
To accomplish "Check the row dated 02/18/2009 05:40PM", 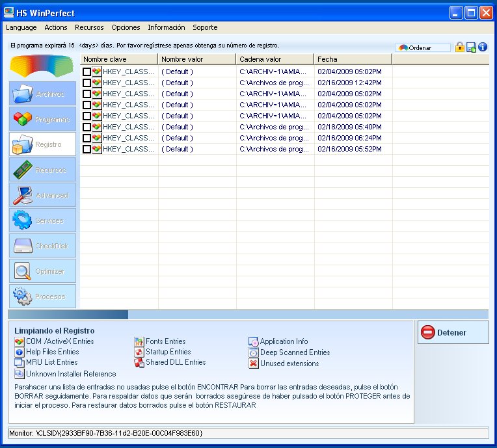I will (87, 127).
